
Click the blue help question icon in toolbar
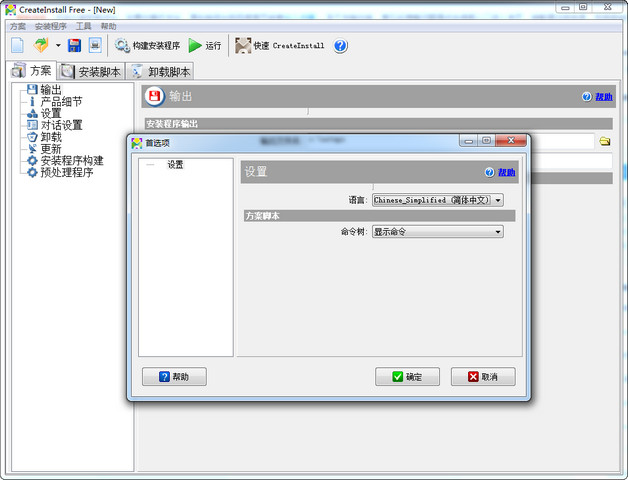coord(340,46)
